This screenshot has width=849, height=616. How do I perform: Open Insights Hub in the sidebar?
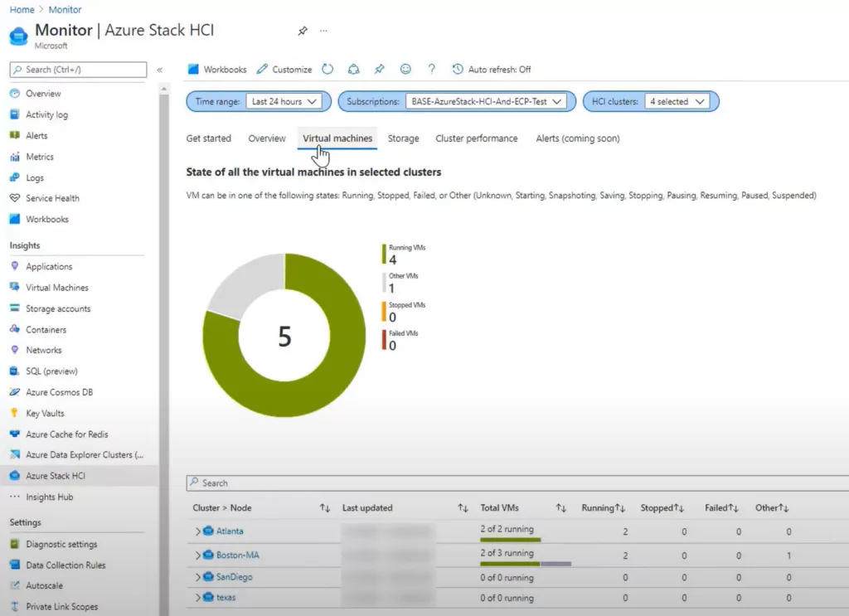[49, 497]
